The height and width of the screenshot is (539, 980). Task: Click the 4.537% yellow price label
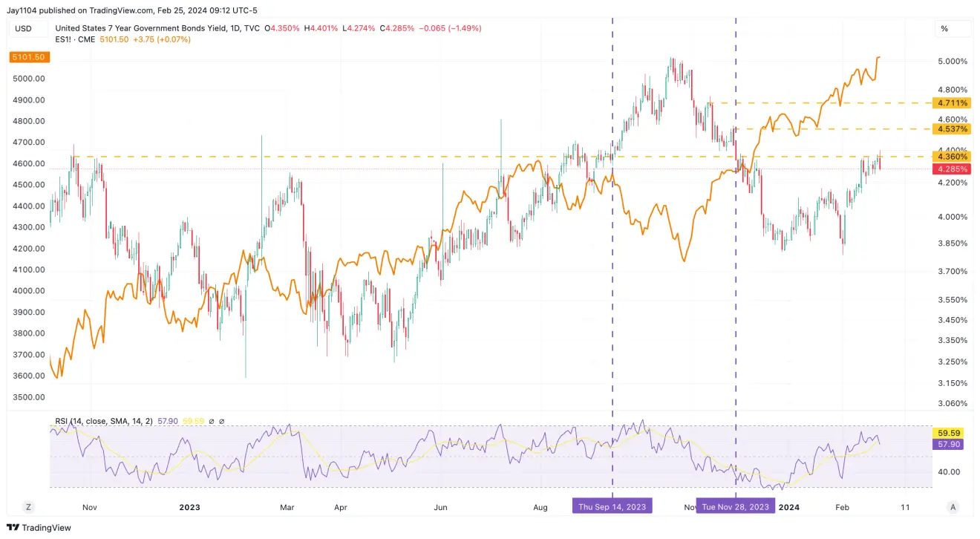pos(952,129)
